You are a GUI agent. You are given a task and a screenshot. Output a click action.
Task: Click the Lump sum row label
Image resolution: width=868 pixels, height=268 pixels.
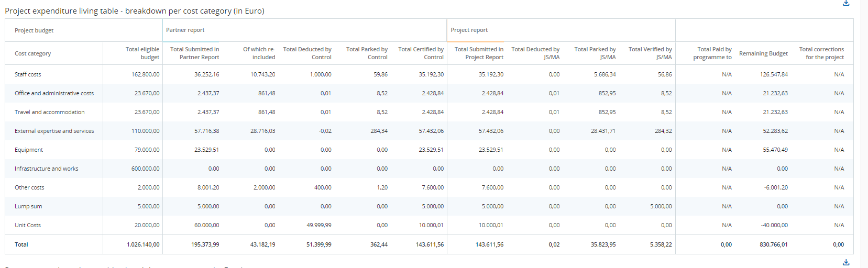click(28, 206)
